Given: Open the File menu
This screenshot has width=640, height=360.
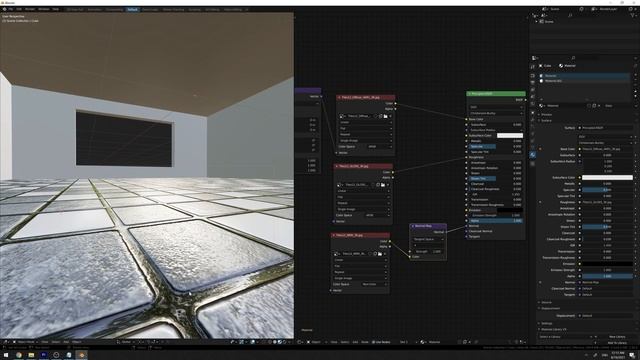Looking at the screenshot, I should [11, 9].
